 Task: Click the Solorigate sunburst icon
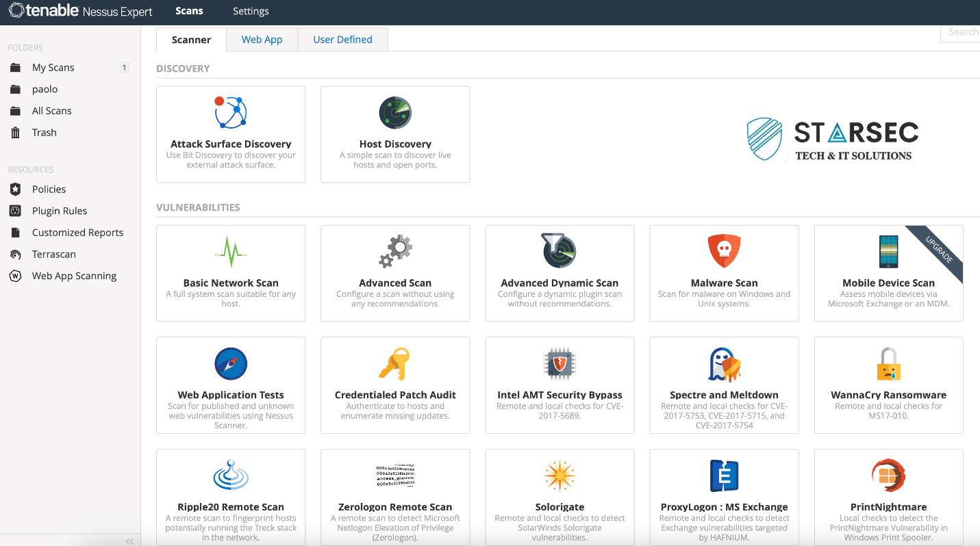(560, 476)
